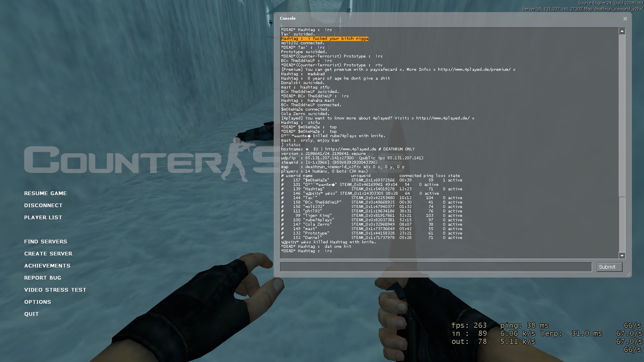Click the console vertical scrollbar track
This screenshot has height=362, width=644.
[x=622, y=143]
